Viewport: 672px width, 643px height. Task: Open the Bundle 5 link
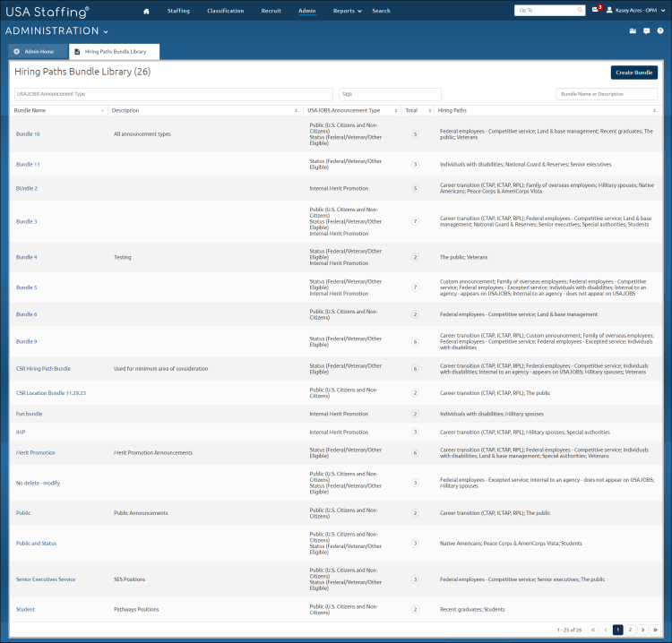[27, 287]
